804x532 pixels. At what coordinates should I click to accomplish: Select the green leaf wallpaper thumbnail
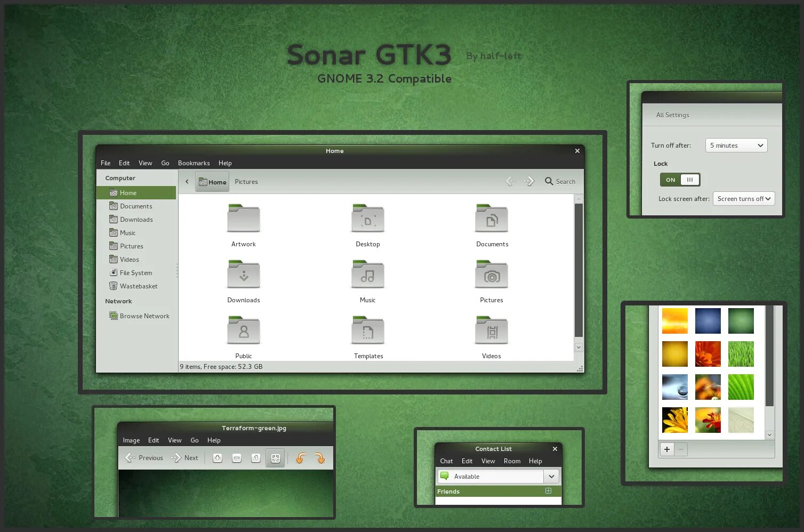(x=741, y=387)
